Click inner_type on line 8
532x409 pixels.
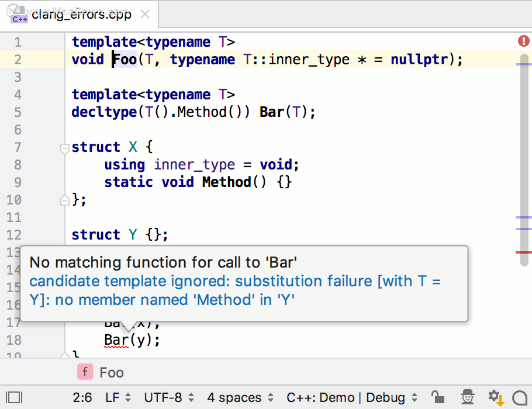(195, 165)
